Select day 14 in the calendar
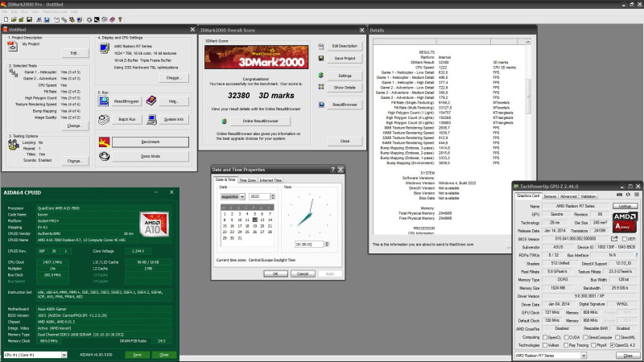Image resolution: width=644 pixels, height=362 pixels. coord(270,220)
